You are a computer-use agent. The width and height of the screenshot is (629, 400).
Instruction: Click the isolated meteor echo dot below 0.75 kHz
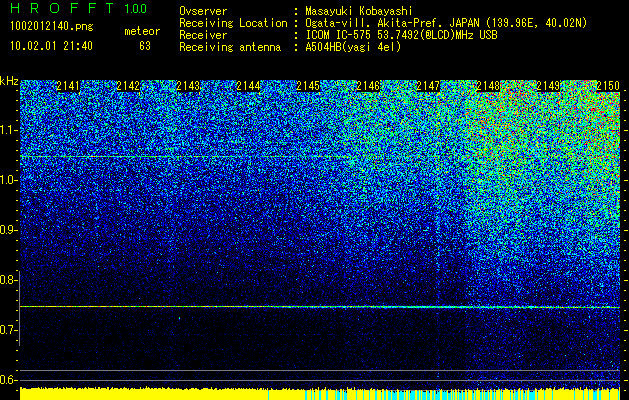click(x=179, y=318)
